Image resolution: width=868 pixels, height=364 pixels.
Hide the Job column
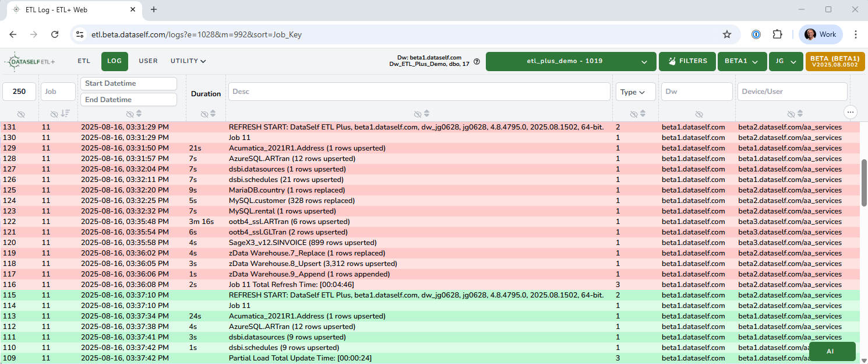(x=55, y=114)
